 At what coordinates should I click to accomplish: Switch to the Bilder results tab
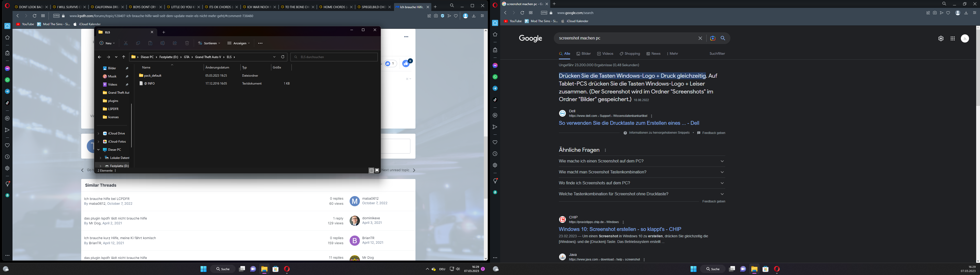coord(584,53)
